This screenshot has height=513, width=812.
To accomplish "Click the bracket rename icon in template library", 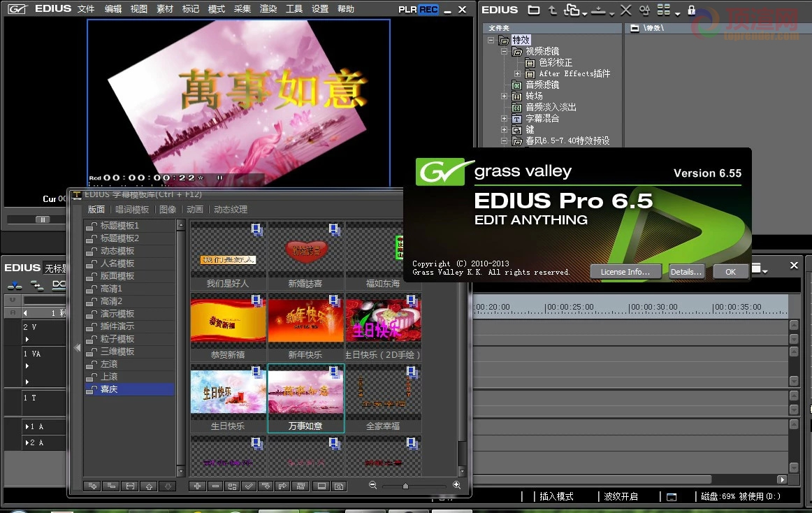I will click(130, 486).
